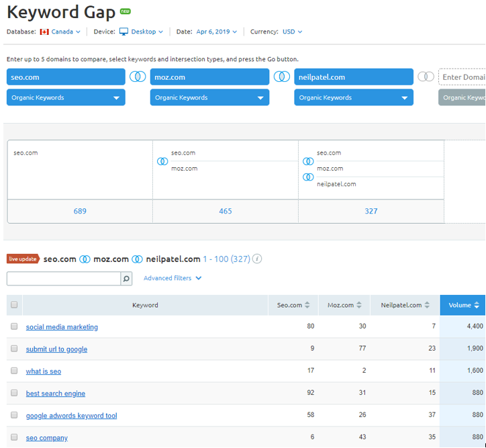Screen dimensions: 486x448
Task: Click intersection icon between seo.com and moz.com in results heading
Action: 85,259
